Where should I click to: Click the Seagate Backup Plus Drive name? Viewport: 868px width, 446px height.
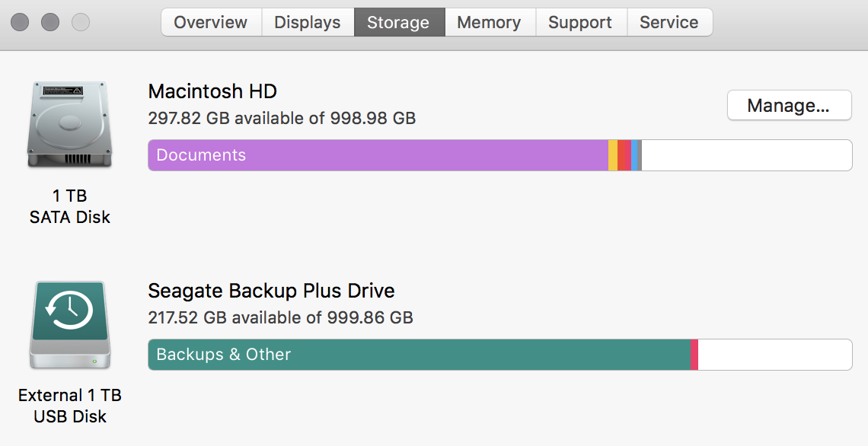coord(271,291)
